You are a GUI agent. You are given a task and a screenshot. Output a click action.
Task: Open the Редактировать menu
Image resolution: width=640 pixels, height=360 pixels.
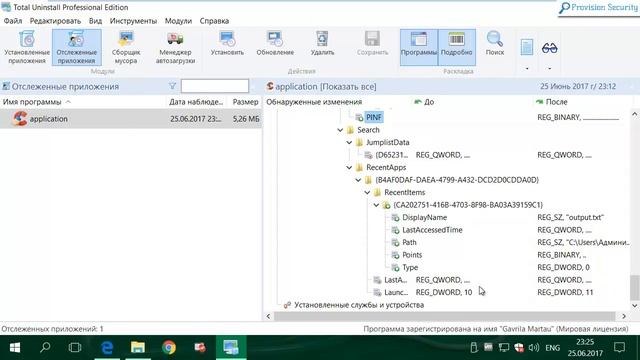pyautogui.click(x=55, y=21)
